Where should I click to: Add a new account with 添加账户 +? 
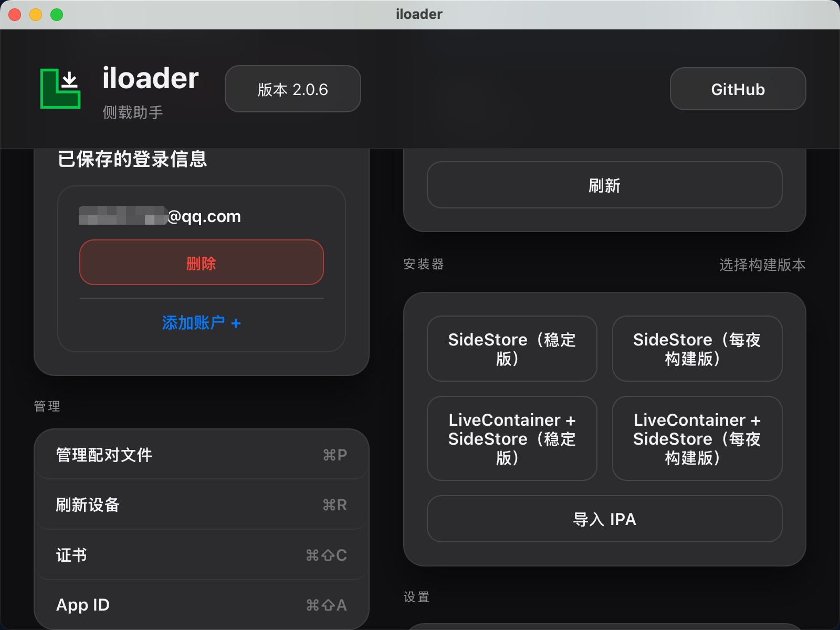(201, 323)
